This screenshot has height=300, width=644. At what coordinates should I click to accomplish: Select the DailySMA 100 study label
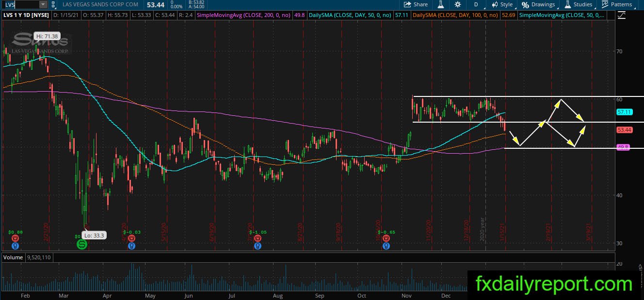[x=455, y=16]
